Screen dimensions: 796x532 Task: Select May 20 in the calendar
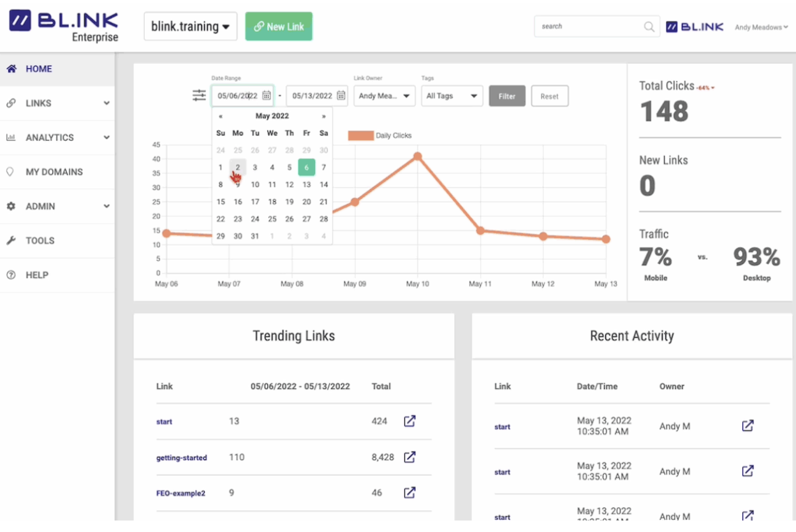coord(307,202)
